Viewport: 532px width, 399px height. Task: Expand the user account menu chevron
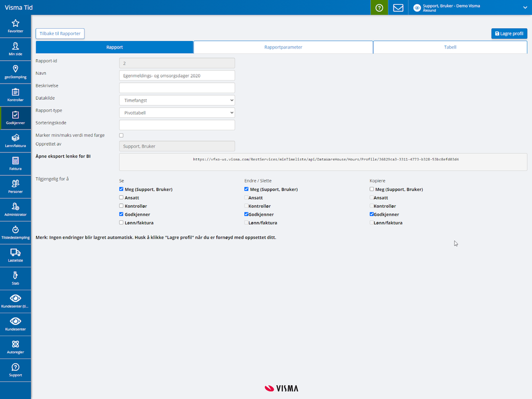click(525, 7)
